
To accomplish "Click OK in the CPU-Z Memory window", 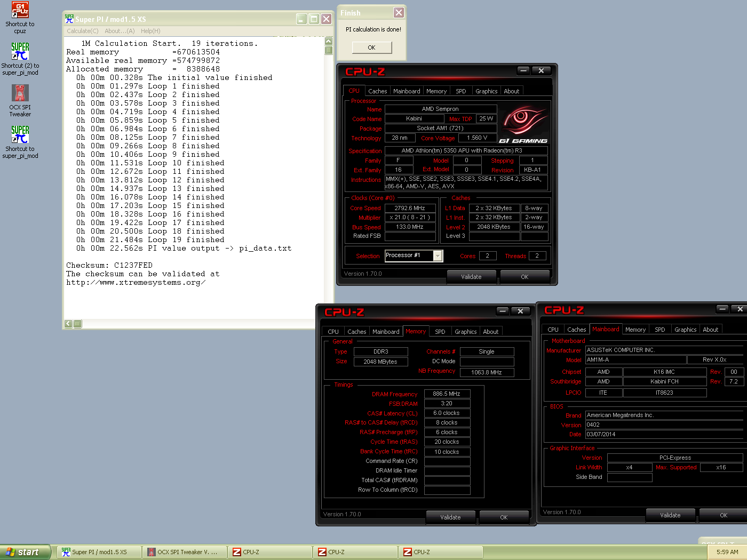I will (504, 517).
